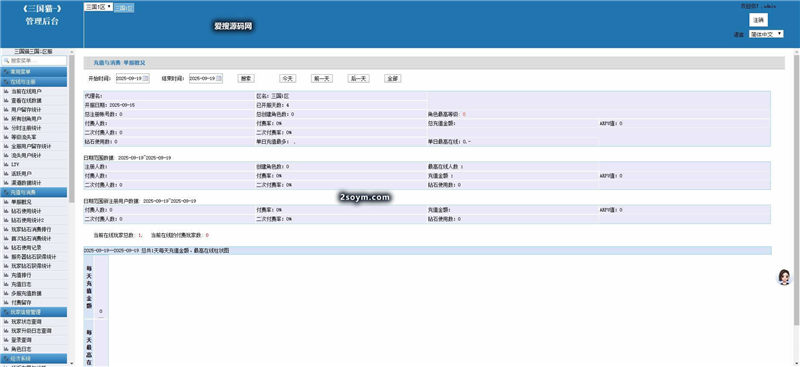Click the chart icon beside 流失用户统计

[6, 155]
